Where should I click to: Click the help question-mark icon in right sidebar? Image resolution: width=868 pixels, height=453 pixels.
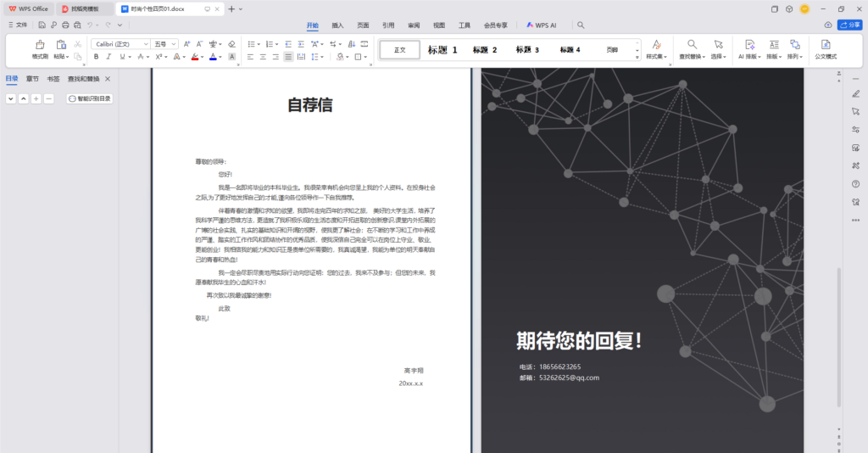(856, 184)
